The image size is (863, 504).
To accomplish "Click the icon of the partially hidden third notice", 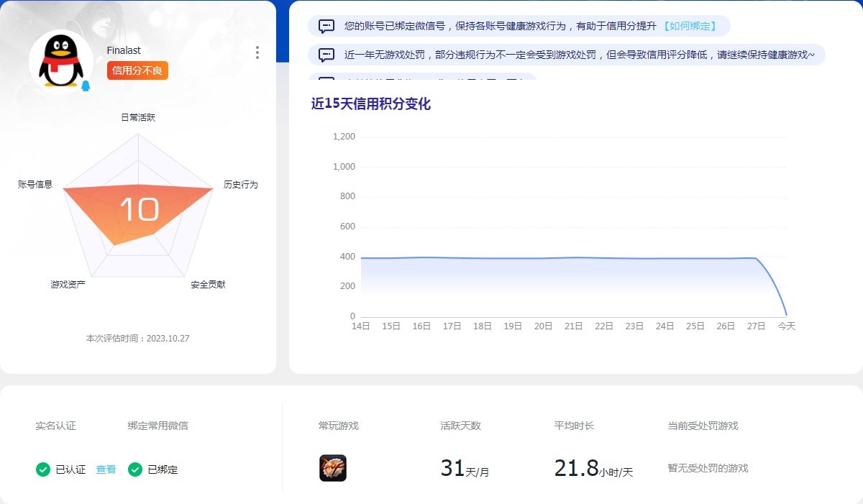I will 327,78.
